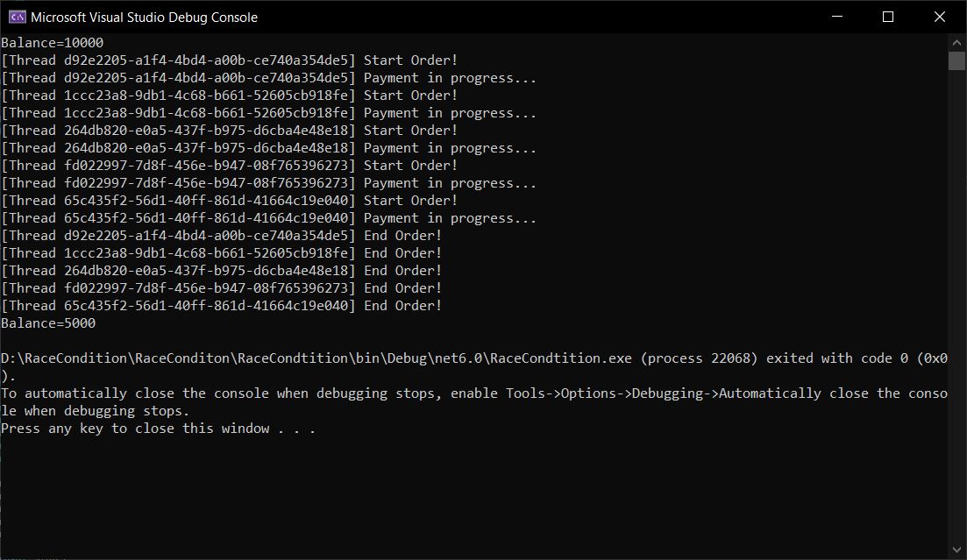Click the 'Balance=5000' output line
This screenshot has height=560, width=967.
pyautogui.click(x=48, y=323)
